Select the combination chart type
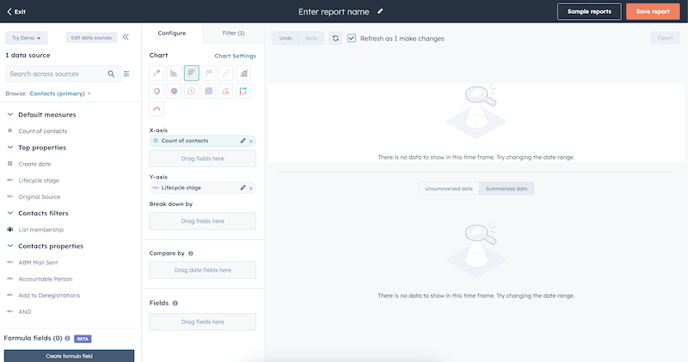Viewport: 688px width, 362px height. 226,91
